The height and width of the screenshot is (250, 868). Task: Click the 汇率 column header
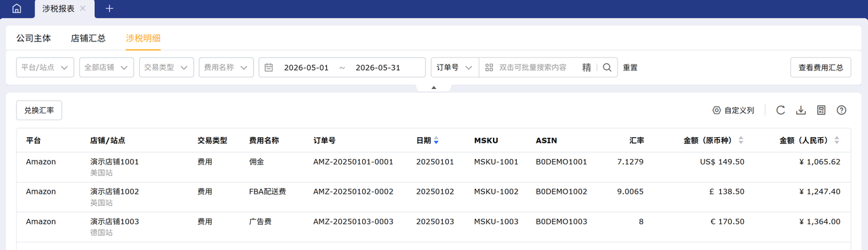636,141
